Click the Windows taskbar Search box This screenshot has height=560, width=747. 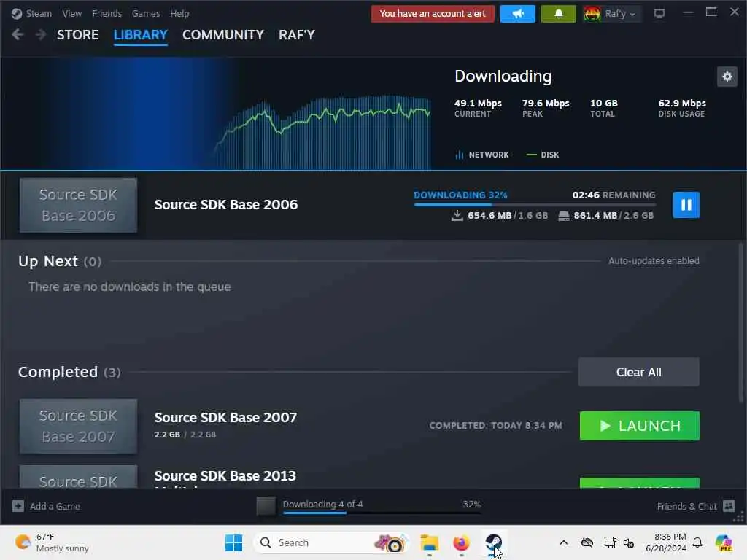point(332,542)
